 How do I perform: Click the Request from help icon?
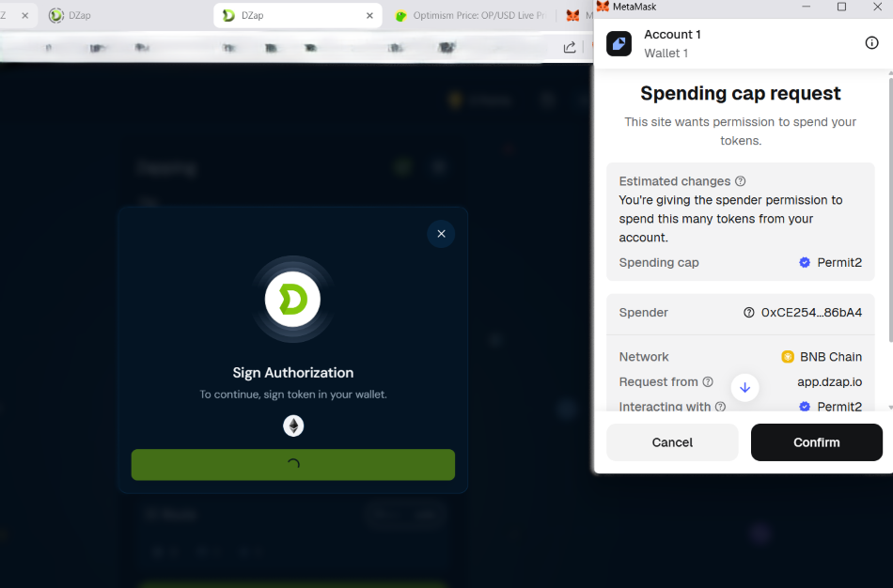[x=707, y=382]
